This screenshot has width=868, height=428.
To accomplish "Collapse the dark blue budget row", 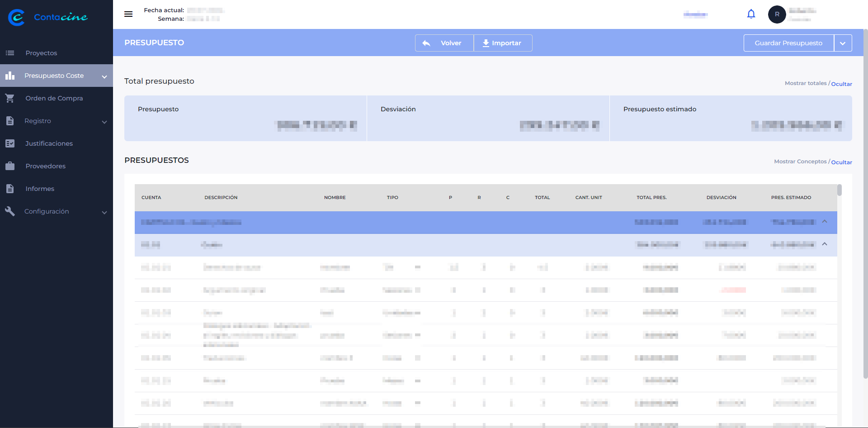I will click(825, 222).
